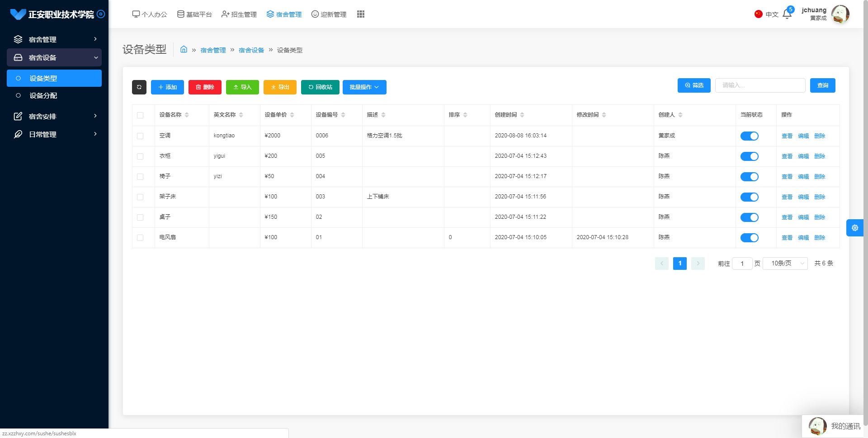Screen dimensions: 868x438
Task: Sort by 设备单价 column arrows
Action: click(x=292, y=115)
